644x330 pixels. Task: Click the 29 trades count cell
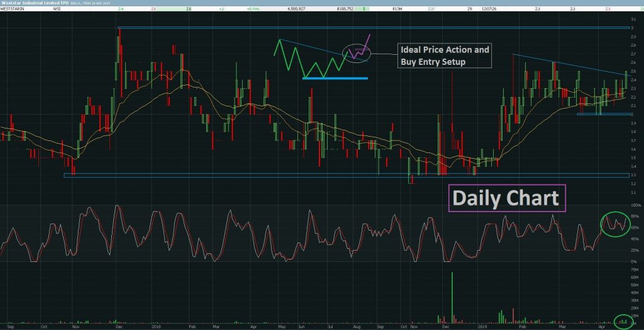(x=469, y=8)
